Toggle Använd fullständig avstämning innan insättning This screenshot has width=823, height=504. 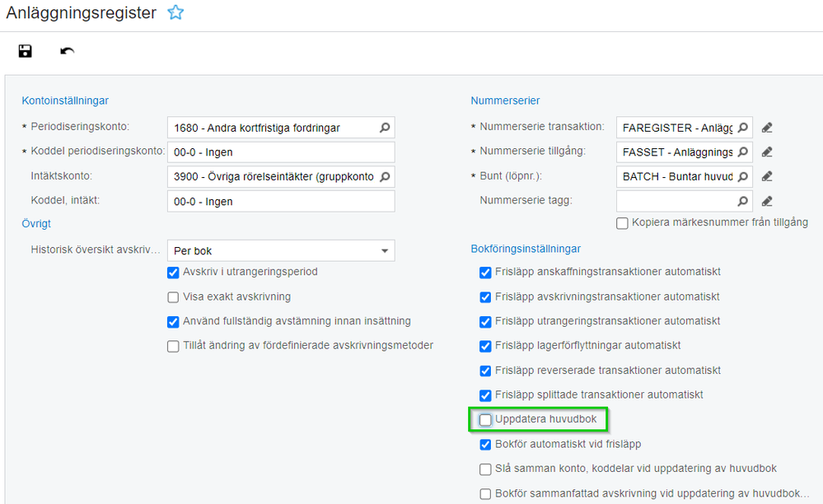tap(173, 321)
